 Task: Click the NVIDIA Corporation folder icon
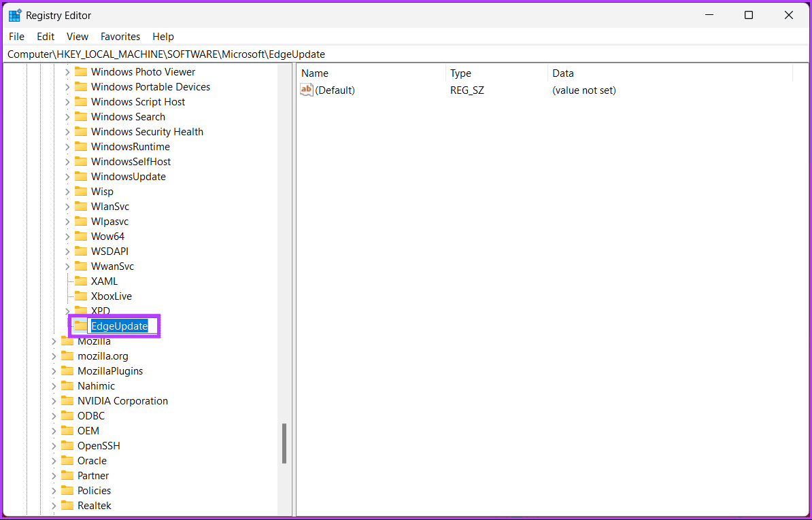click(67, 401)
